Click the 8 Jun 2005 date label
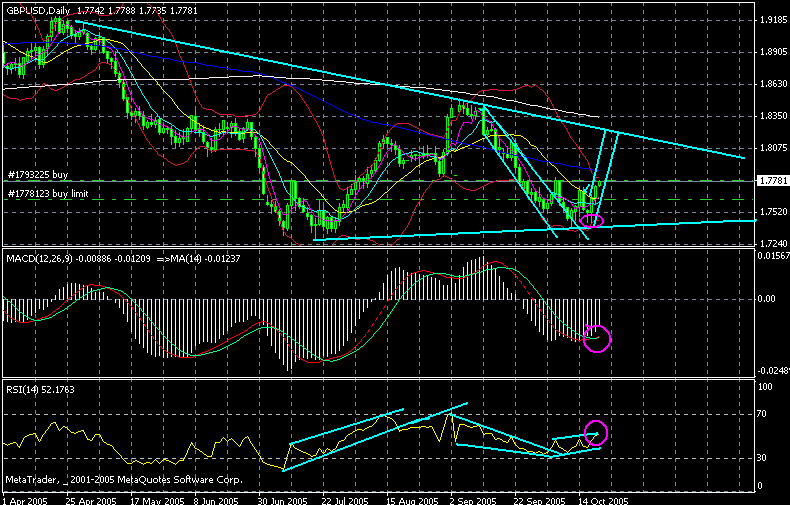 (x=217, y=500)
